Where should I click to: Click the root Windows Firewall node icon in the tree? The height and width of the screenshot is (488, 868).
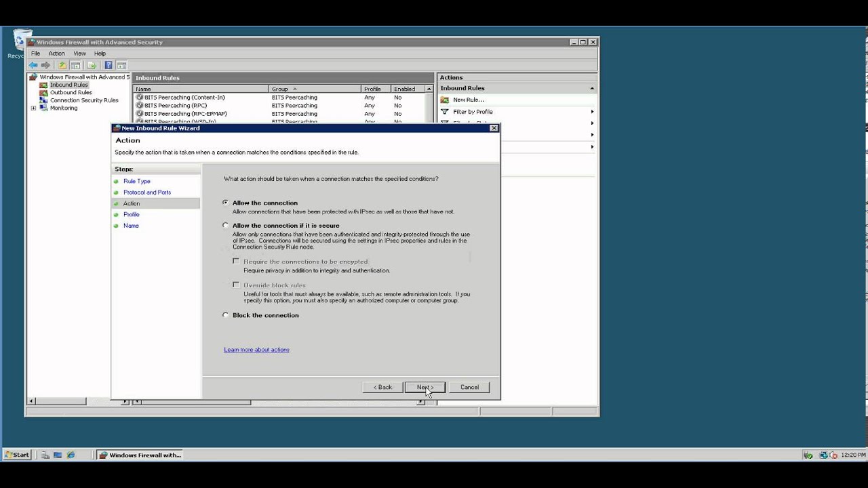click(33, 77)
